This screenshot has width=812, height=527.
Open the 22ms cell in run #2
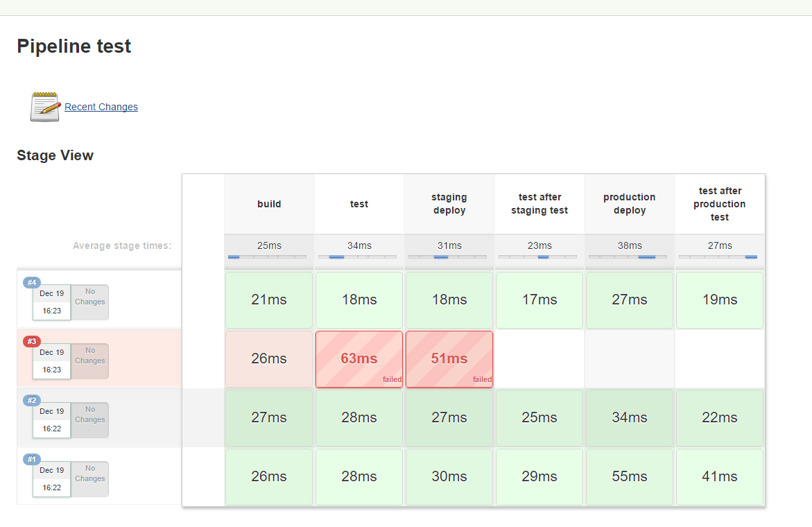coord(720,418)
